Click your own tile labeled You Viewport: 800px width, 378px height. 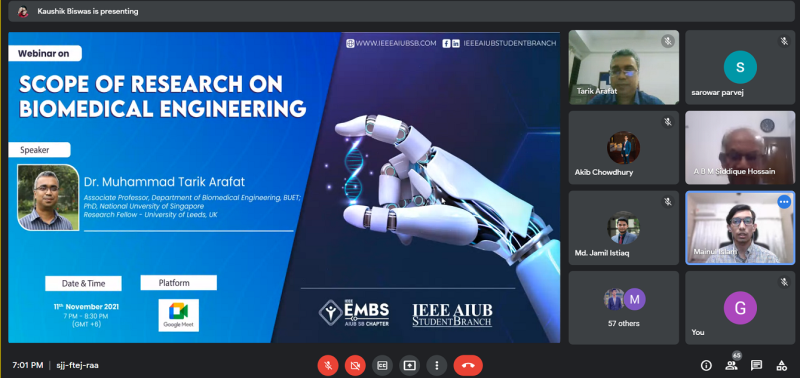tap(740, 308)
